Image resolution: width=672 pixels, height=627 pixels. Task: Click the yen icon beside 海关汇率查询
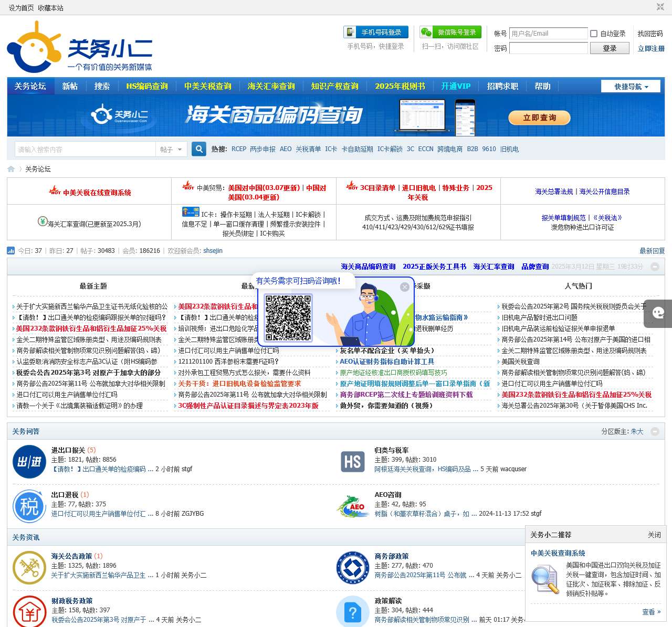(x=43, y=221)
